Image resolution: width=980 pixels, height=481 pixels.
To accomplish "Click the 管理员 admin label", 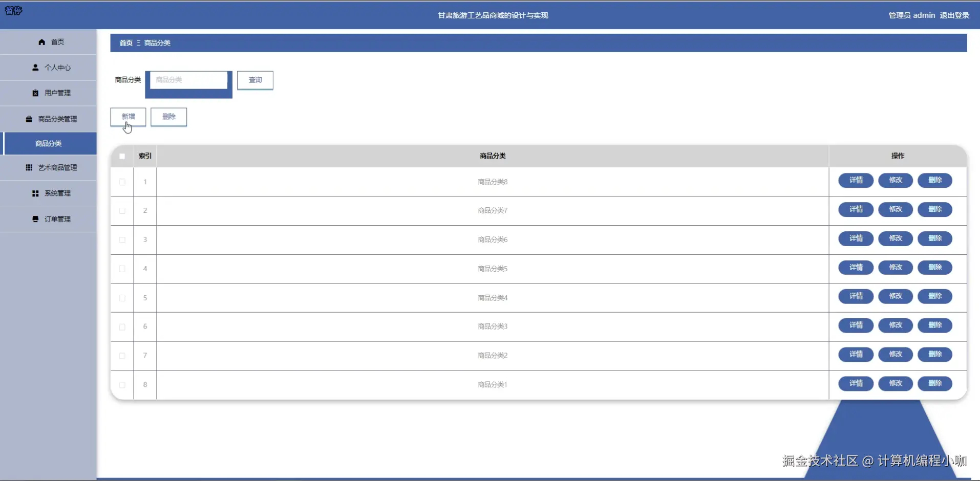I will pos(912,15).
